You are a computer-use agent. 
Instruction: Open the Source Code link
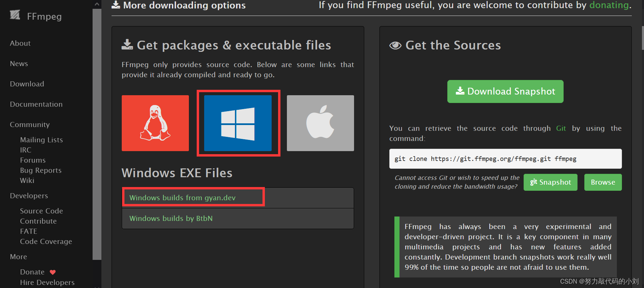click(41, 211)
